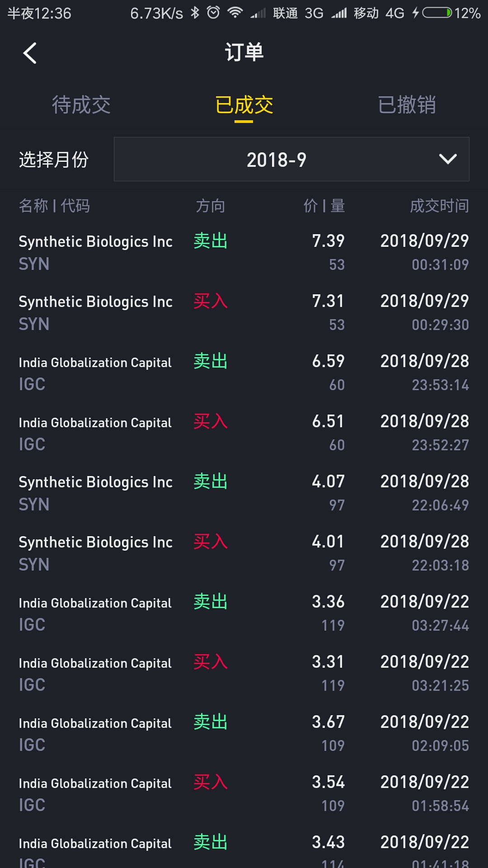The height and width of the screenshot is (868, 488).
Task: Open SYN buy order at 7.31
Action: click(244, 312)
